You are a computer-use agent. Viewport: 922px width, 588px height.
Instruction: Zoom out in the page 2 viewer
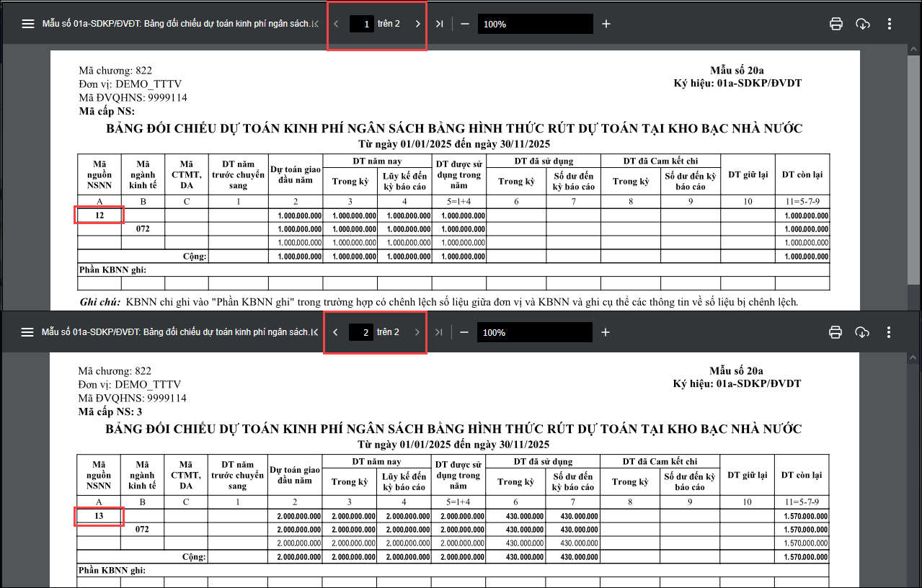point(464,332)
